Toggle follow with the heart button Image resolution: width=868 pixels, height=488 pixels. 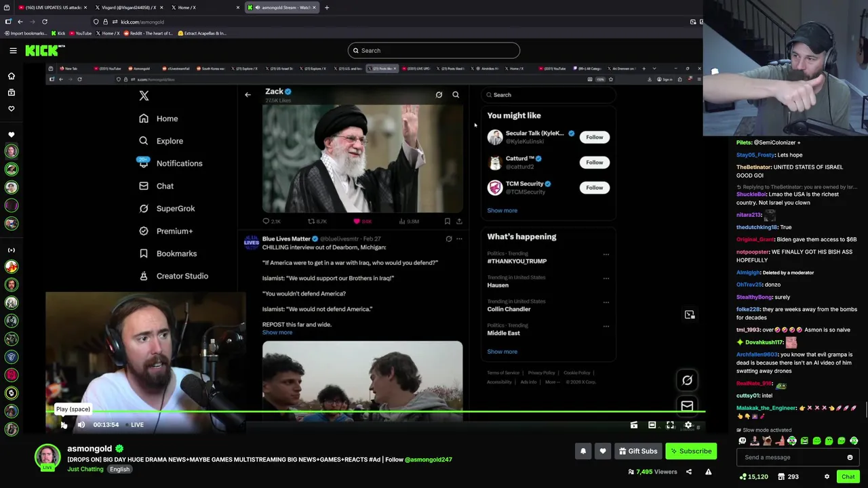tap(602, 451)
